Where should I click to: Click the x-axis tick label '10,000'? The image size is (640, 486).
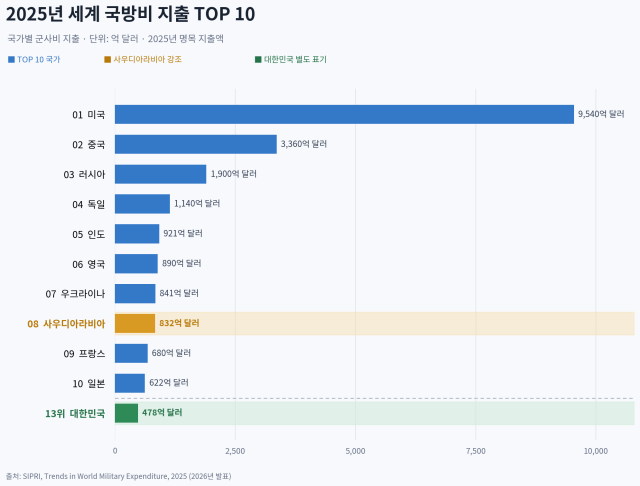pos(596,451)
